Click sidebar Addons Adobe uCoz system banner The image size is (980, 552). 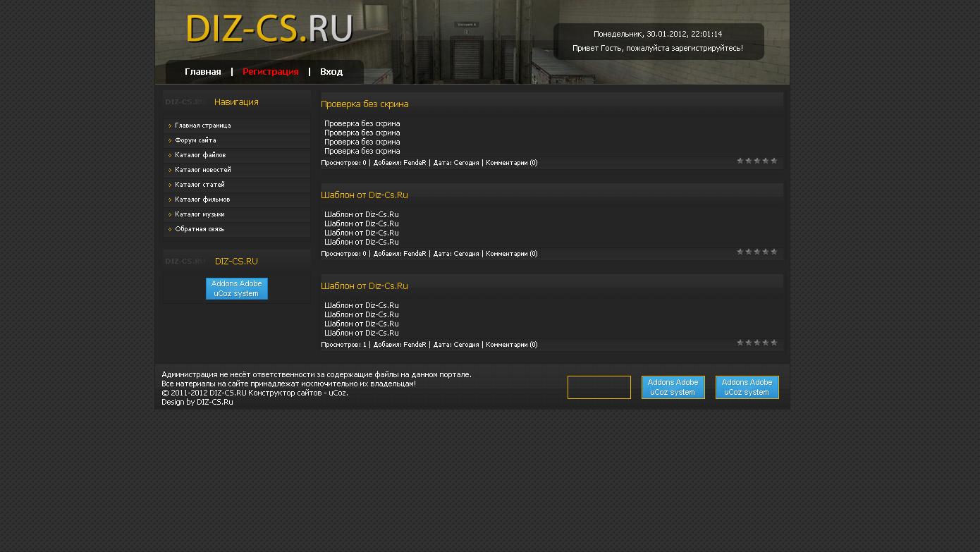237,288
